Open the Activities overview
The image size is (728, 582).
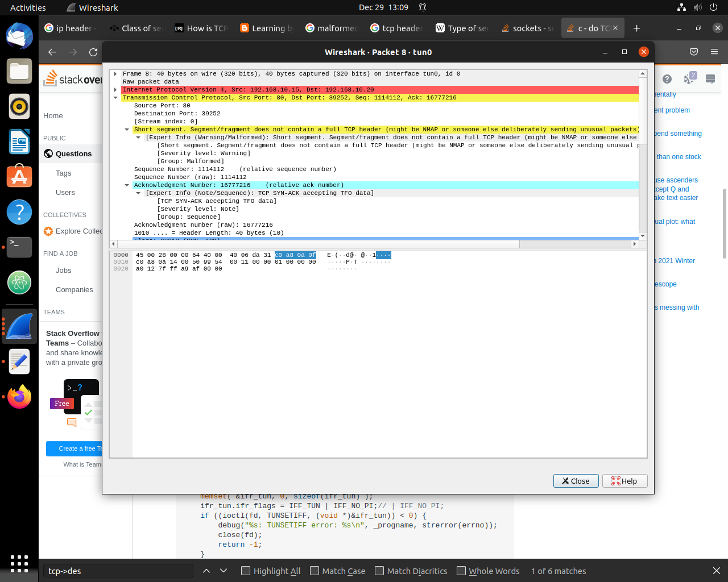(x=28, y=7)
